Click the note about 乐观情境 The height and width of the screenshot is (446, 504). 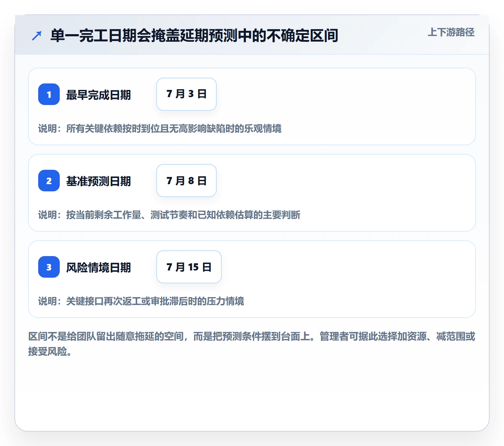coord(160,128)
